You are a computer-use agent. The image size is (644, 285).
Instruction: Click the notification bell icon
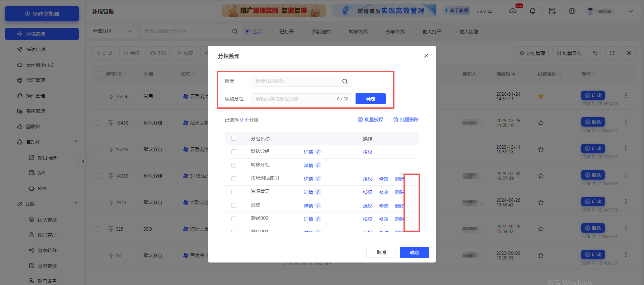(x=532, y=11)
